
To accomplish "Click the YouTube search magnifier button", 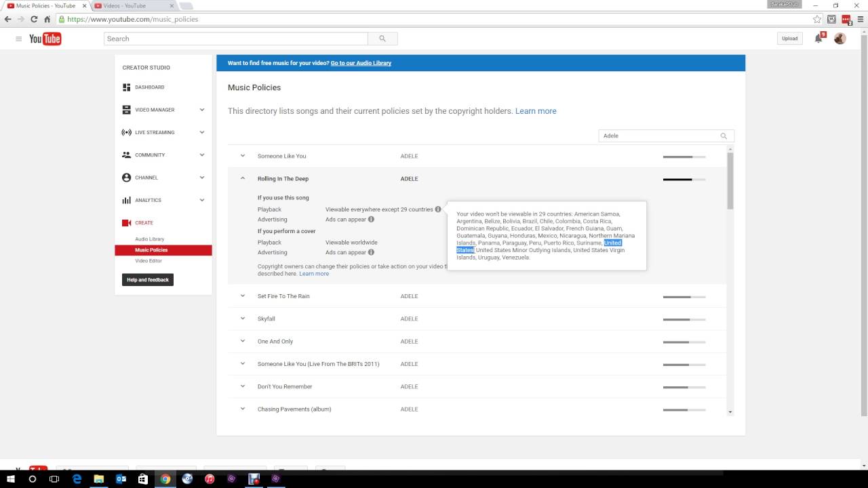I will point(382,39).
